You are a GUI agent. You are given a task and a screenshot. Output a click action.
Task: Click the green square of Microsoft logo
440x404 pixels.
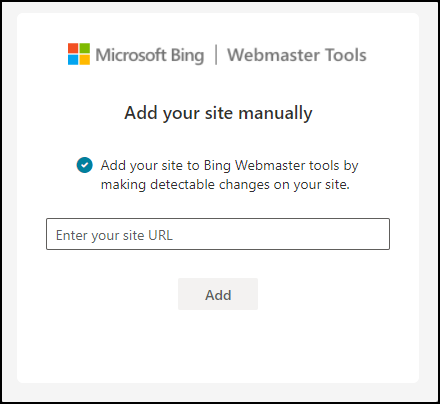click(x=85, y=48)
